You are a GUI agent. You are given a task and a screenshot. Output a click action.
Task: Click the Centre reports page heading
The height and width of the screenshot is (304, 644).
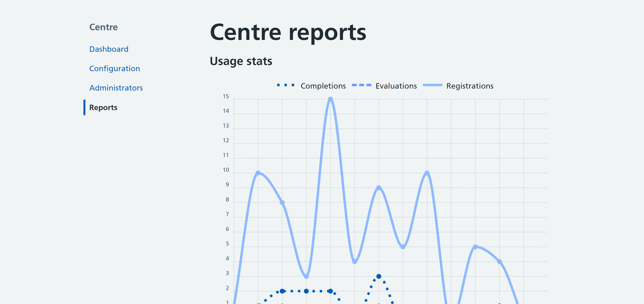click(x=288, y=32)
